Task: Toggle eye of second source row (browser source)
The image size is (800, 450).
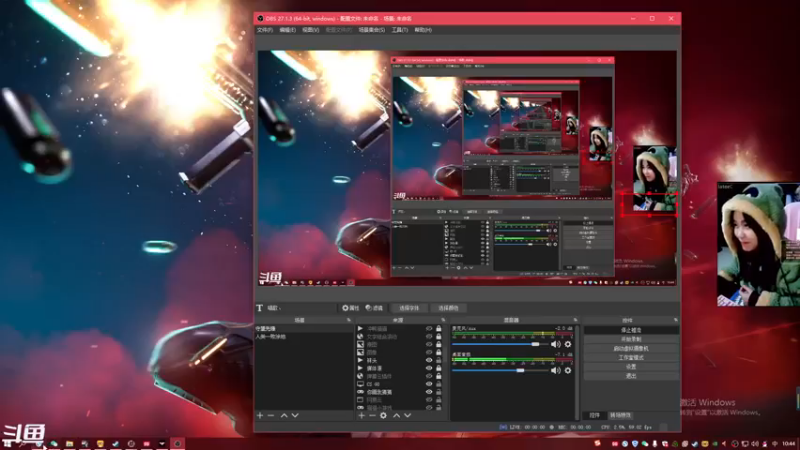Action: pos(429,336)
